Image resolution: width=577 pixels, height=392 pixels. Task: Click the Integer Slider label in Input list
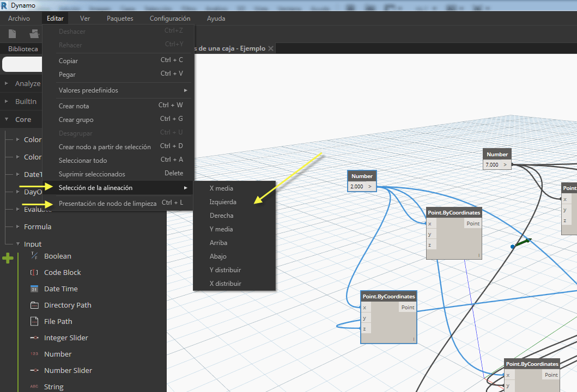click(x=66, y=338)
